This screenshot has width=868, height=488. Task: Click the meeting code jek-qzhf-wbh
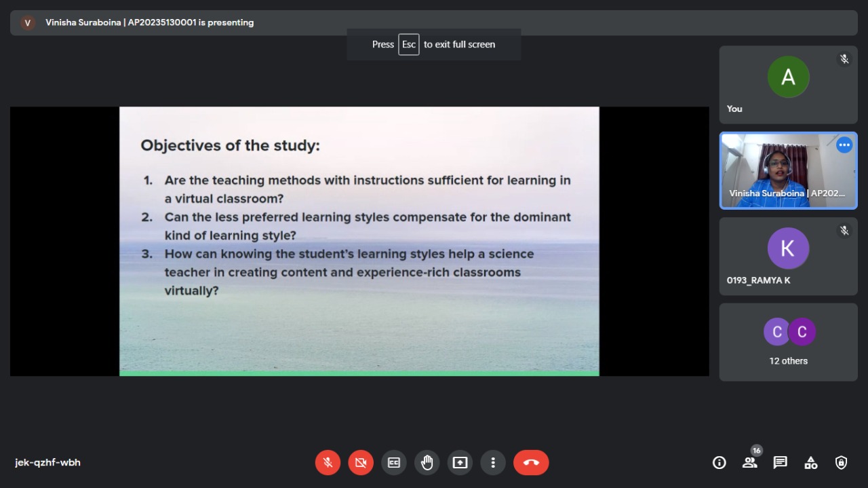[x=48, y=463]
